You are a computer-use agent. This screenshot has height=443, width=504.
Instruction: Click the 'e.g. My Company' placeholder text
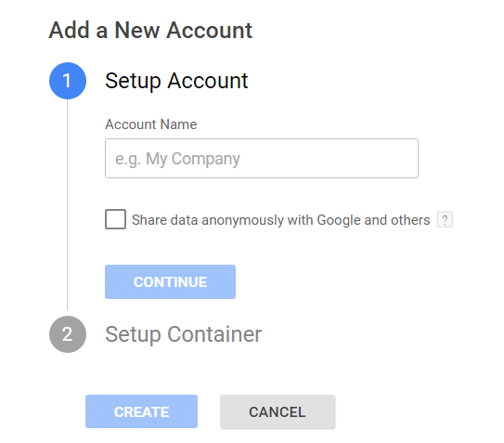(177, 159)
